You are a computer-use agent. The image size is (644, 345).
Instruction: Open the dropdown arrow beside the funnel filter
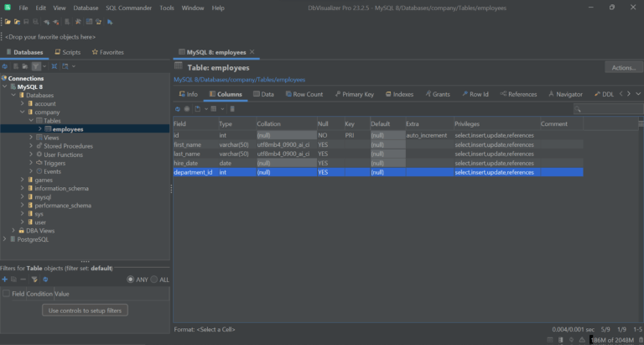(x=44, y=66)
